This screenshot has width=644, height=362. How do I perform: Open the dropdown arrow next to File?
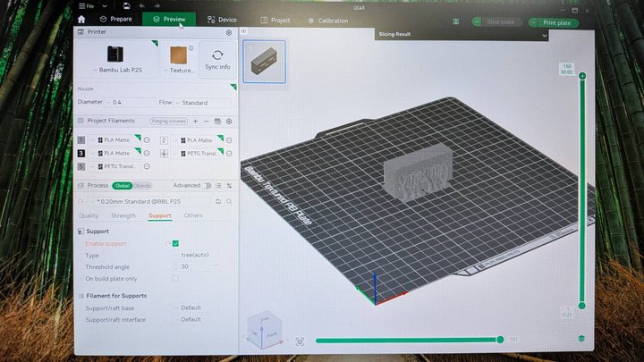pos(105,6)
